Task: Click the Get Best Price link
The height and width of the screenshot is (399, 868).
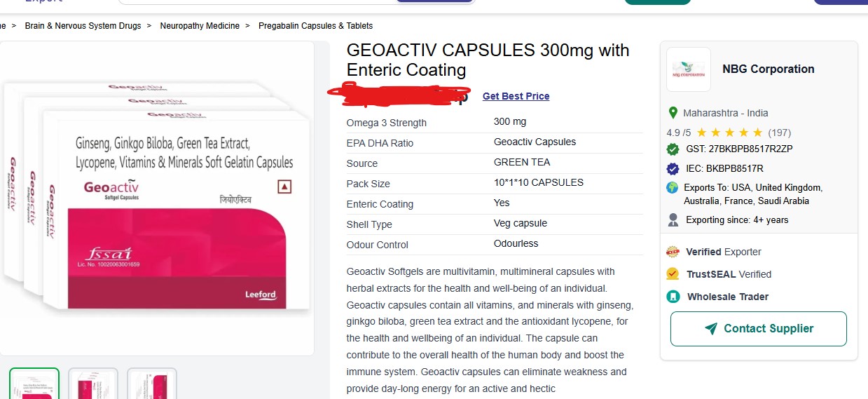Action: 516,96
